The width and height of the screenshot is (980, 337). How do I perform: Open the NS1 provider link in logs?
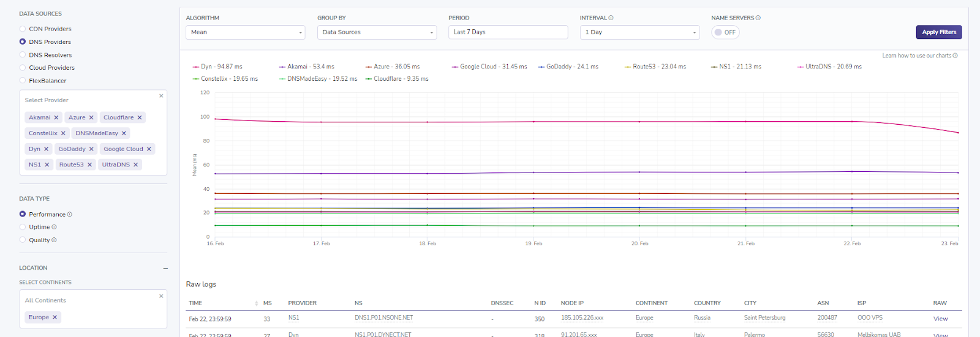[293, 318]
